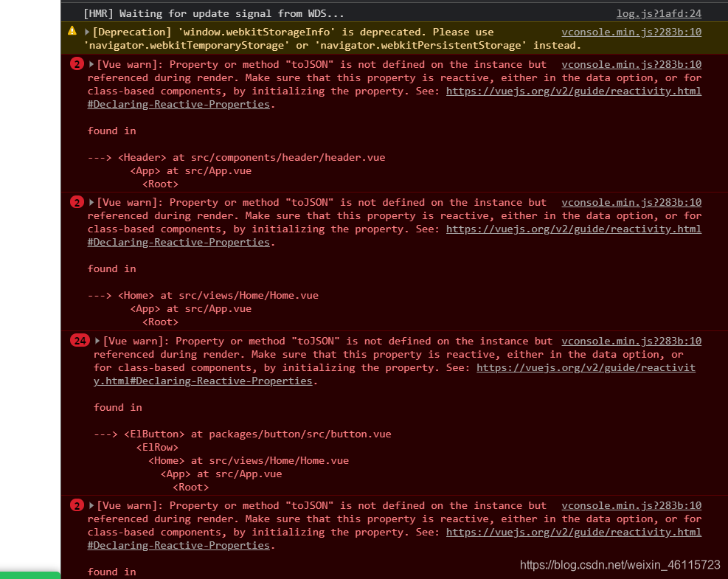Click the 24 count badge on ElButton warning

coord(80,340)
